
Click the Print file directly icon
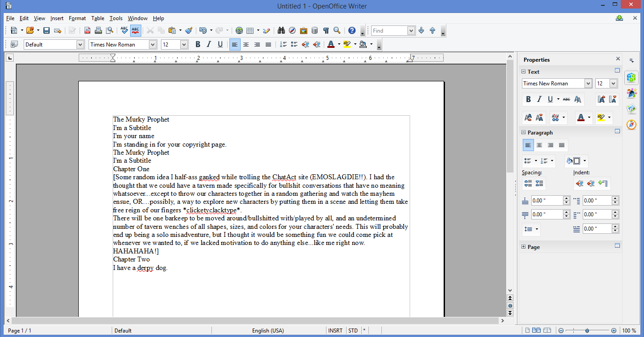coord(98,30)
